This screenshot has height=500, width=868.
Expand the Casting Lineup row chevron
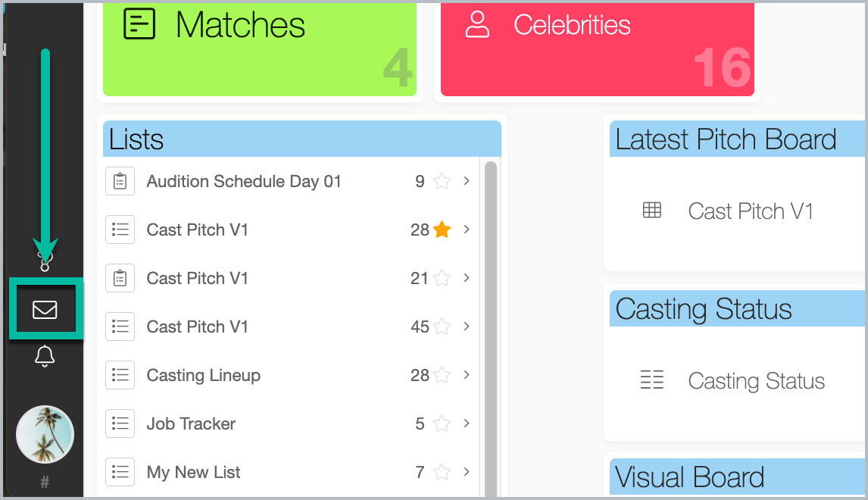[467, 375]
